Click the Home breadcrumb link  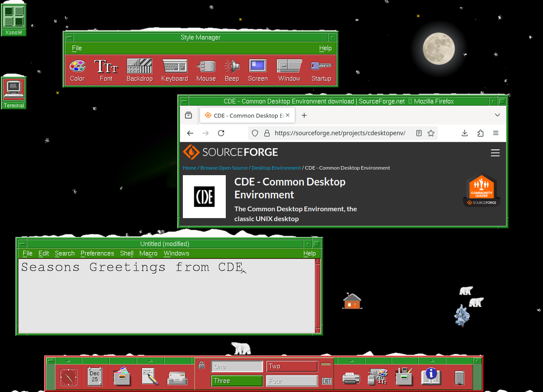click(190, 168)
